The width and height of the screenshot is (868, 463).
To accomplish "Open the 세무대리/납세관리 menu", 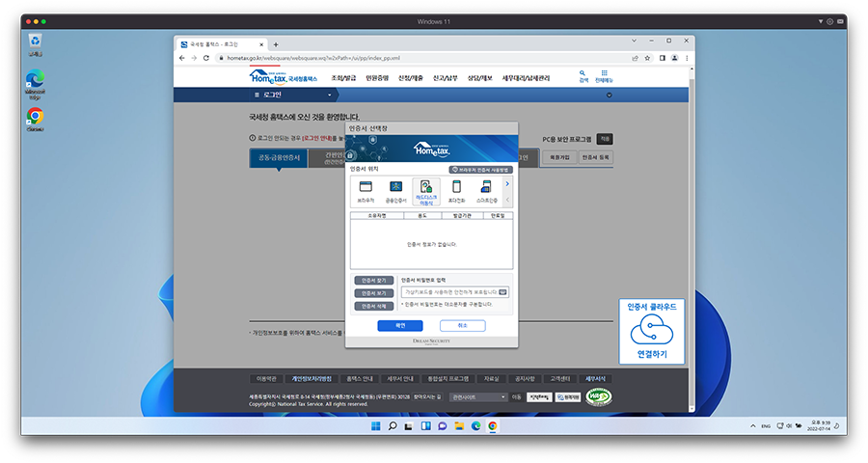I will [x=526, y=78].
